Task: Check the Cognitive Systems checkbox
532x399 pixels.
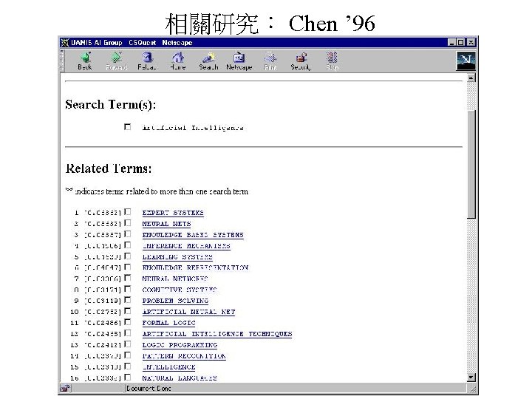Action: [x=128, y=289]
